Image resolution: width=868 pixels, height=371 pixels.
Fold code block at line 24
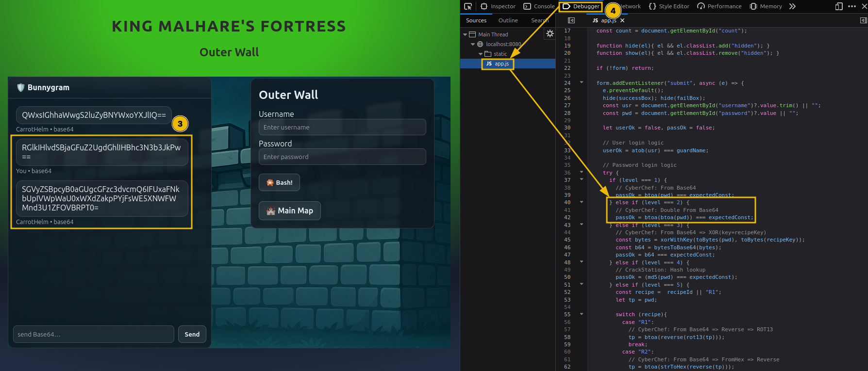[582, 82]
